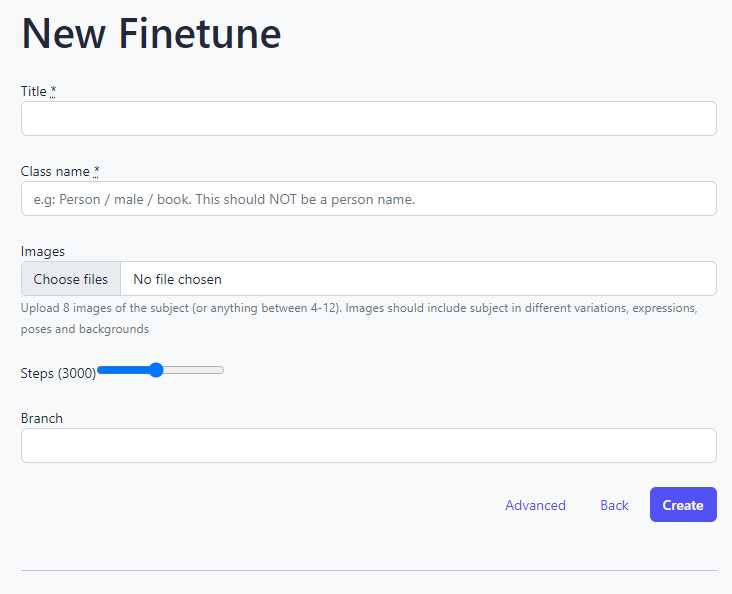Image resolution: width=732 pixels, height=594 pixels.
Task: Submit form with the Create button
Action: (x=683, y=504)
